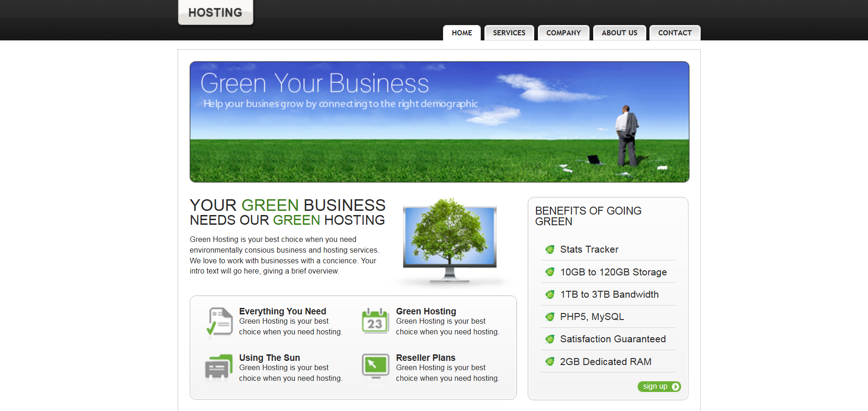Click the leaf icon next to PHP5, MySQL

pyautogui.click(x=550, y=317)
